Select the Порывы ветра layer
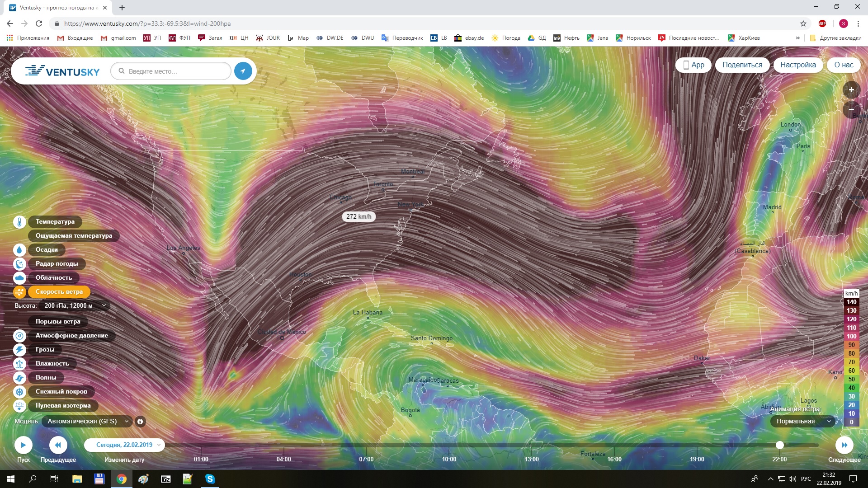 tap(58, 322)
